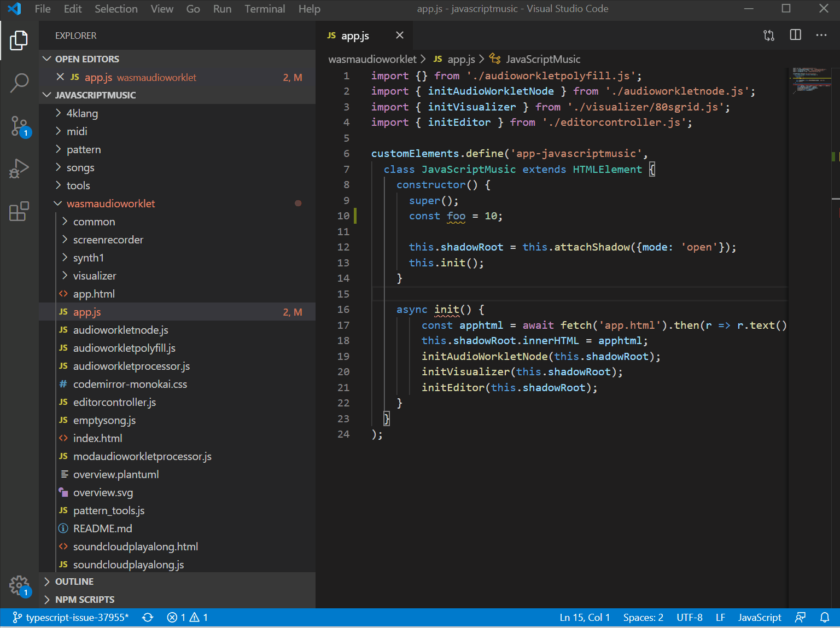Open the View menu
Viewport: 840px width, 628px height.
coord(162,9)
